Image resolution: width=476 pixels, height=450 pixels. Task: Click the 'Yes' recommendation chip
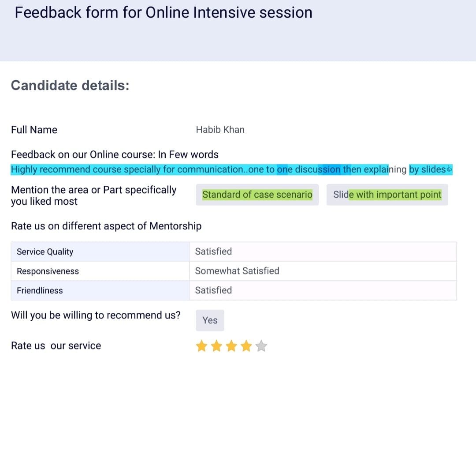210,320
